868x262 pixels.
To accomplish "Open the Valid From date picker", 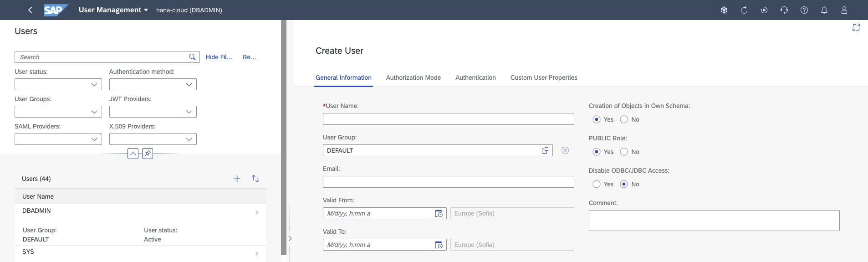I will pos(439,213).
